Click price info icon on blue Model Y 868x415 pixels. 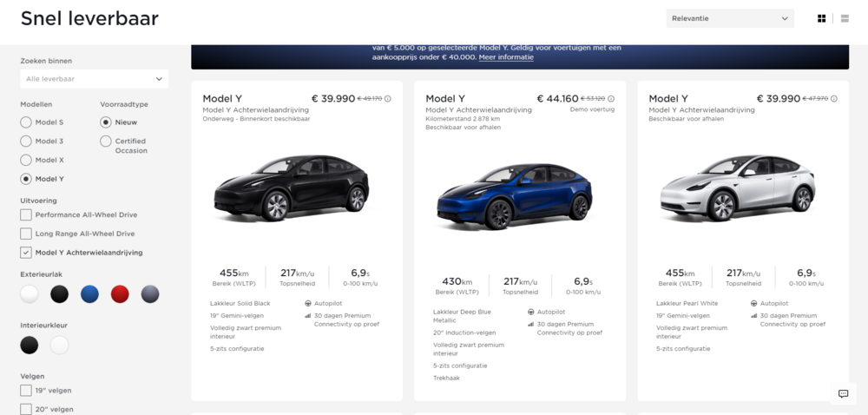pyautogui.click(x=610, y=99)
